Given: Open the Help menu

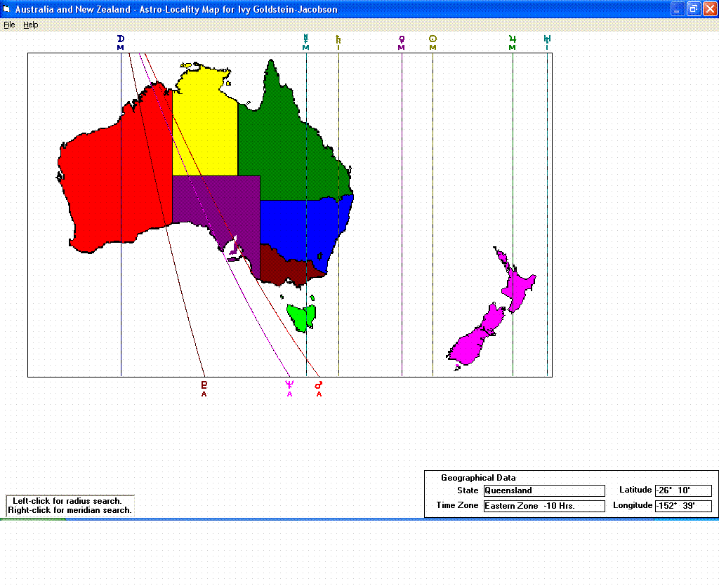Looking at the screenshot, I should pos(30,25).
